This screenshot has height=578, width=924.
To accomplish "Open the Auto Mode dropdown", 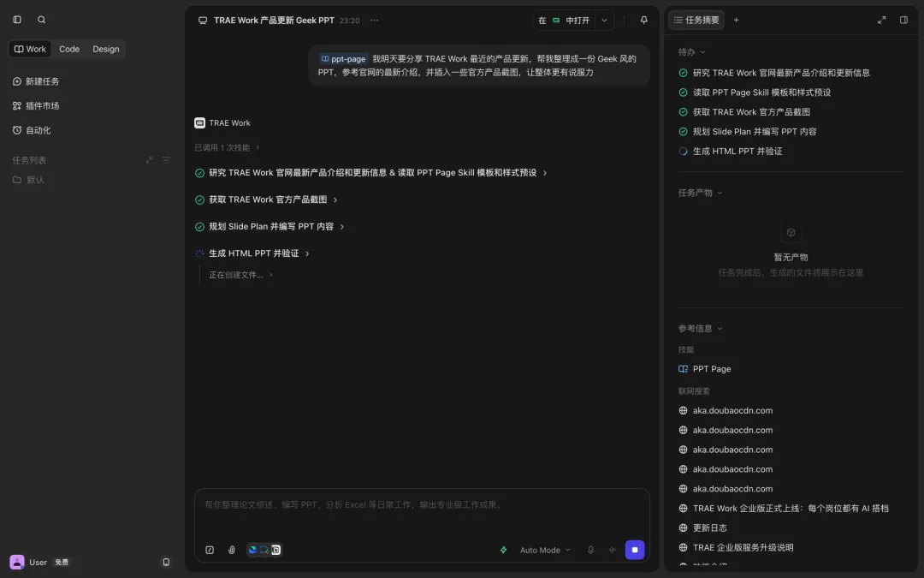I will pyautogui.click(x=544, y=550).
